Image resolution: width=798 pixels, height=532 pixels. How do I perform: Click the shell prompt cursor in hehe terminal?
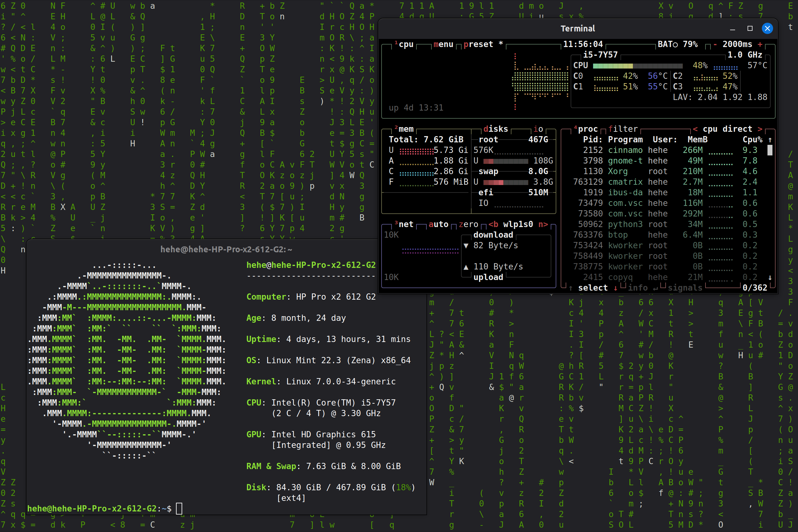tap(179, 509)
